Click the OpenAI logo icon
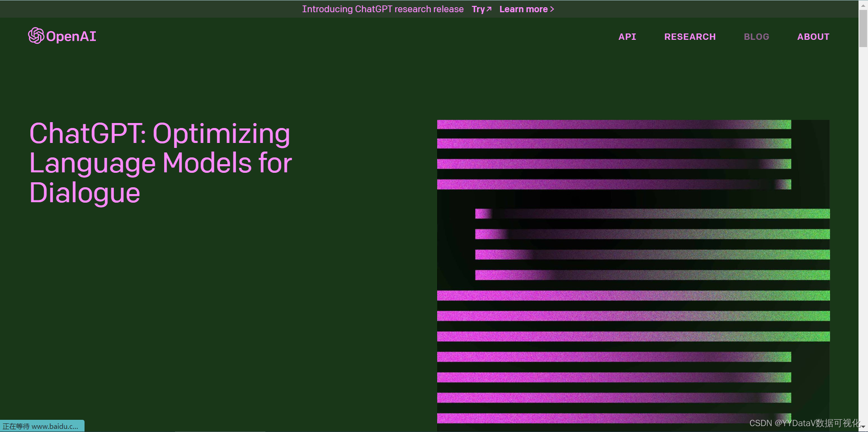Viewport: 868px width, 432px height. pyautogui.click(x=36, y=36)
